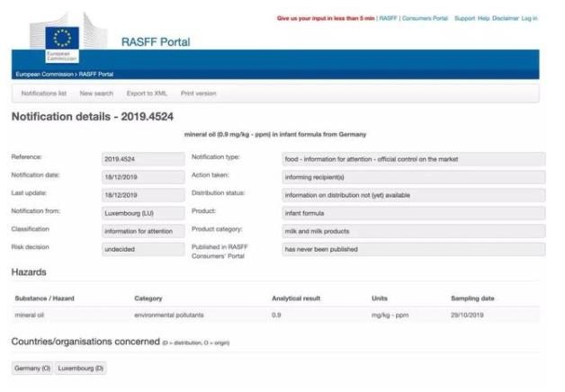Click European Commission breadcrumb link
565x392 pixels.
pyautogui.click(x=40, y=74)
